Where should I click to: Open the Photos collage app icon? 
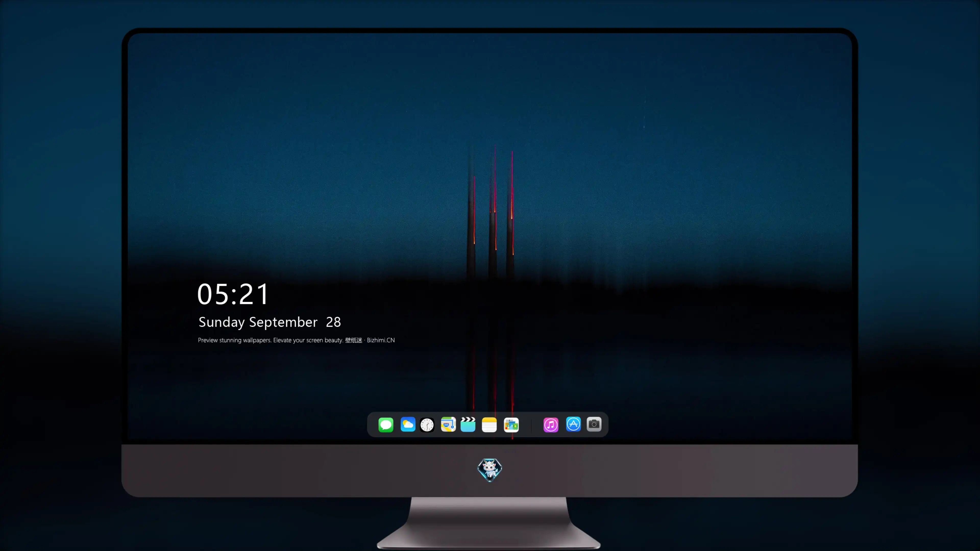(x=511, y=424)
